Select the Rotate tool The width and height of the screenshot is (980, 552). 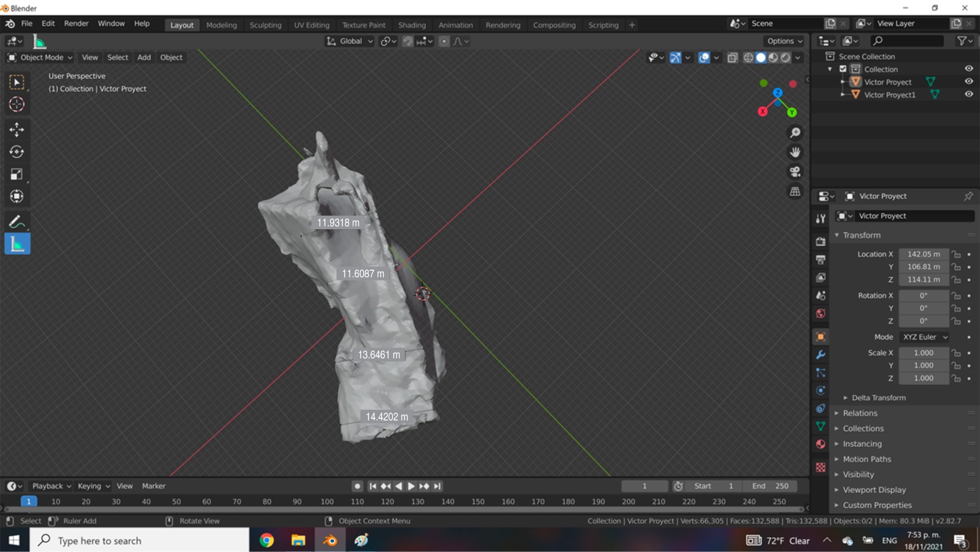[16, 152]
